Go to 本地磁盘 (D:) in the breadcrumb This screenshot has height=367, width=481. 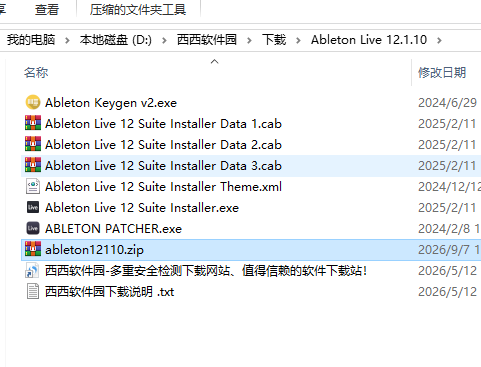tap(116, 40)
